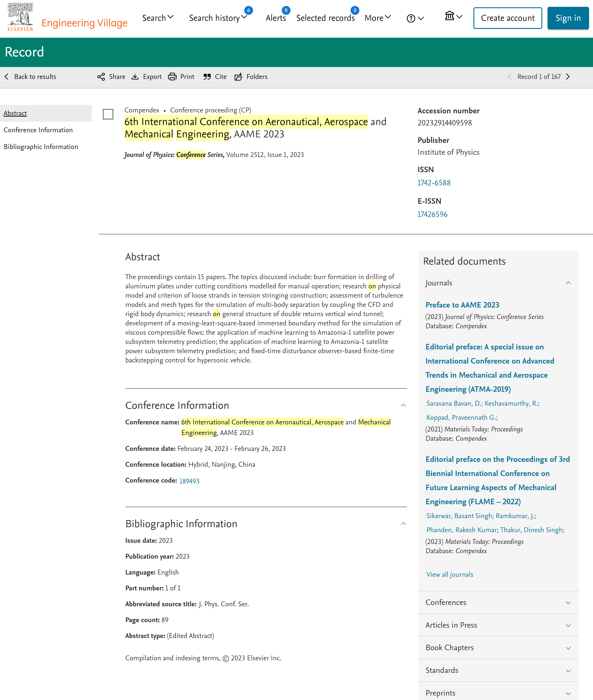The image size is (593, 700).
Task: Click author Saravana Bavan, D.
Action: (454, 403)
